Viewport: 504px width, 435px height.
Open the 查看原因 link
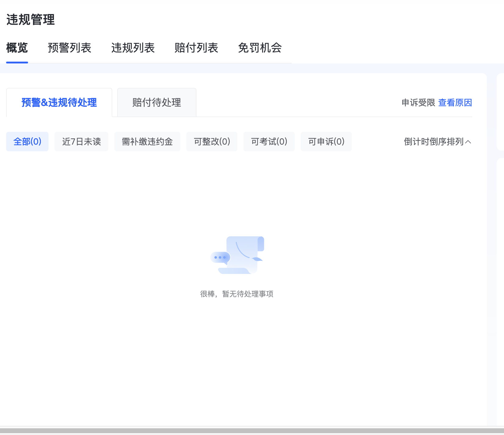(455, 102)
